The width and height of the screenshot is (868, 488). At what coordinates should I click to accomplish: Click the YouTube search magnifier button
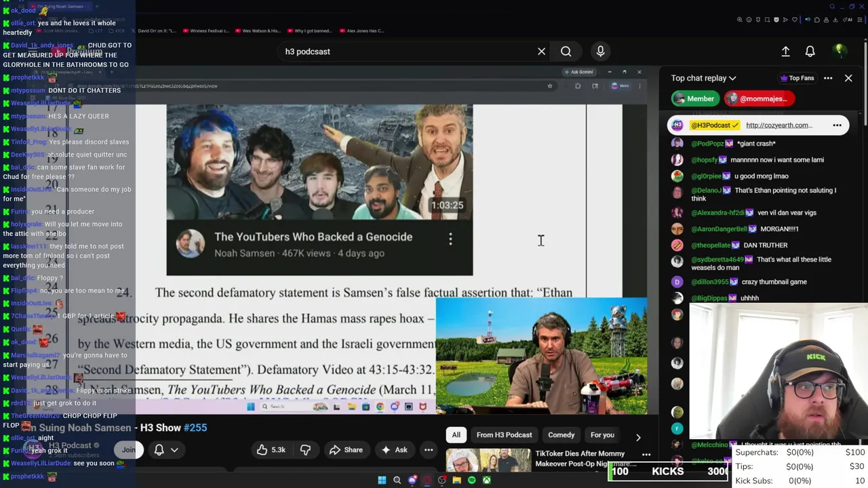pyautogui.click(x=566, y=52)
